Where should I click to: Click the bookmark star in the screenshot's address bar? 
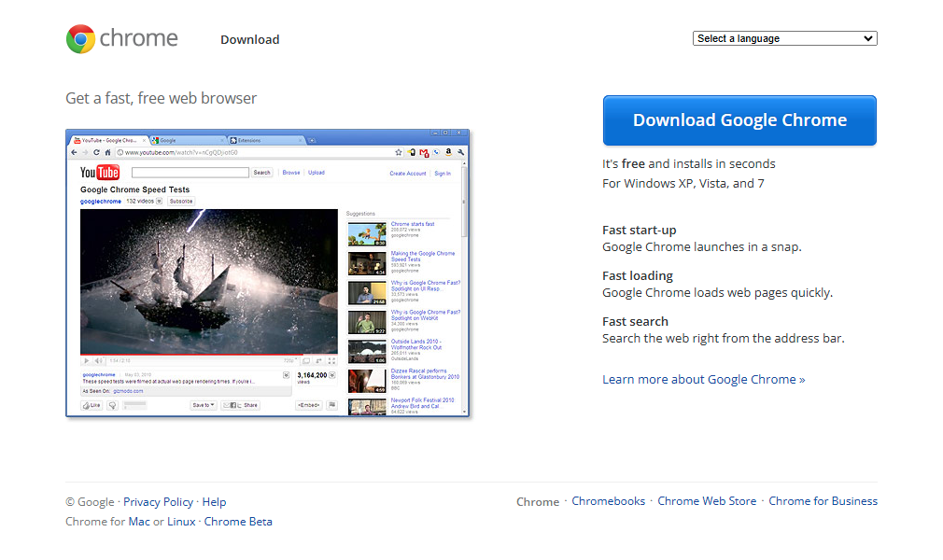point(398,153)
